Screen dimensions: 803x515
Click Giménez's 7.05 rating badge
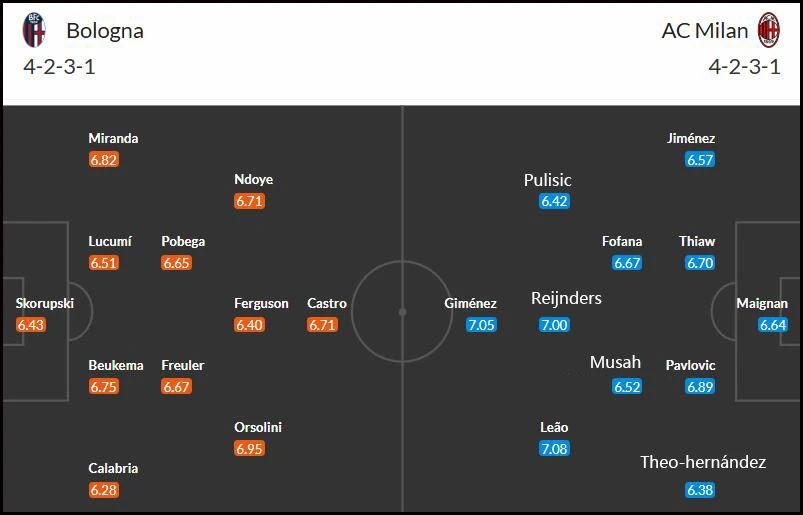[481, 325]
